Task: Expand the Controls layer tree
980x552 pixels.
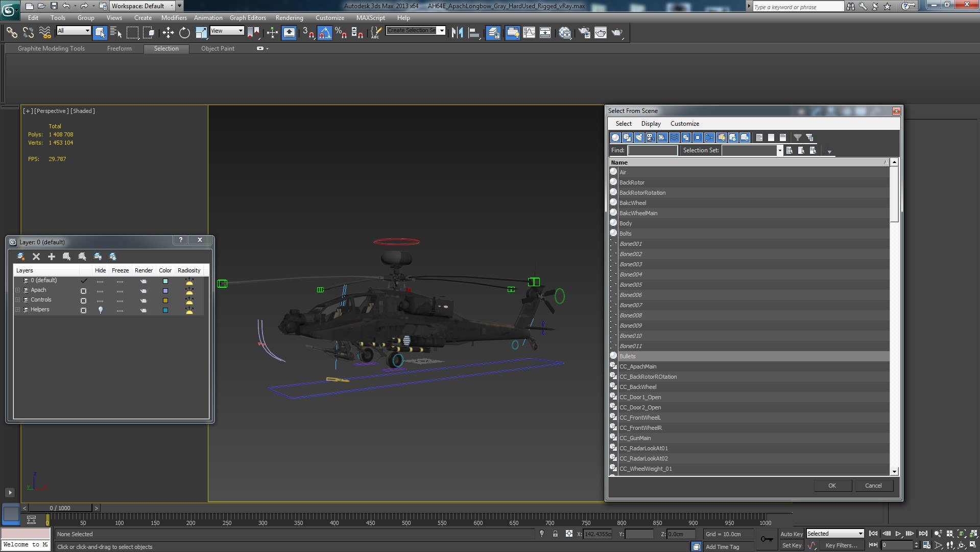Action: [17, 300]
